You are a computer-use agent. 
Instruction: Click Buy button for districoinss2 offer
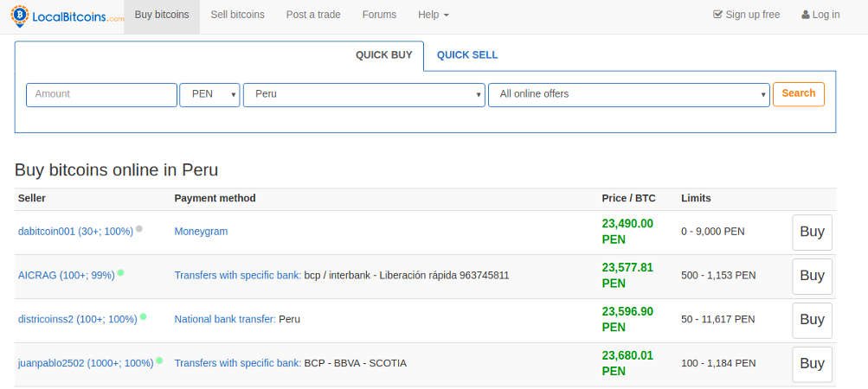click(812, 320)
